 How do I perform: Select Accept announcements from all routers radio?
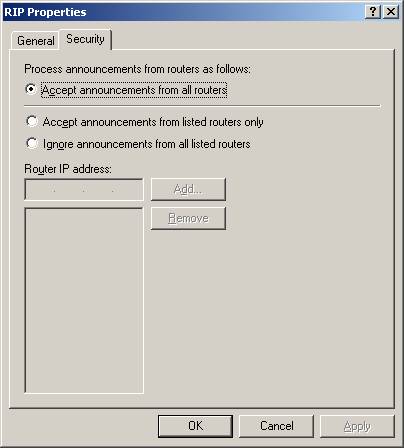pyautogui.click(x=31, y=89)
